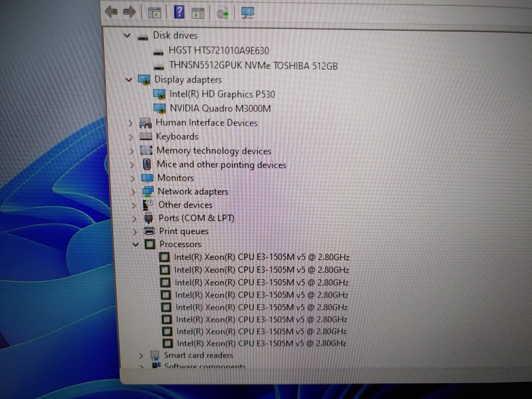The height and width of the screenshot is (399, 532).
Task: Collapse the Processors category
Action: (136, 244)
